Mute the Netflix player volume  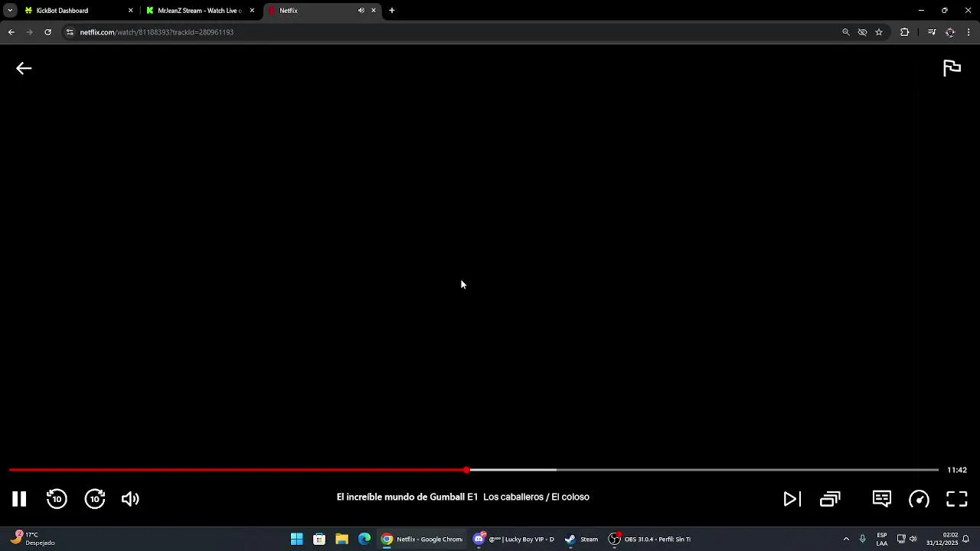(x=130, y=499)
